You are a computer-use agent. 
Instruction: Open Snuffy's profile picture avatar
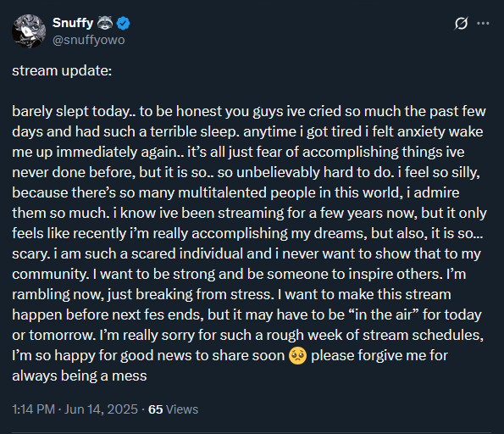click(29, 31)
